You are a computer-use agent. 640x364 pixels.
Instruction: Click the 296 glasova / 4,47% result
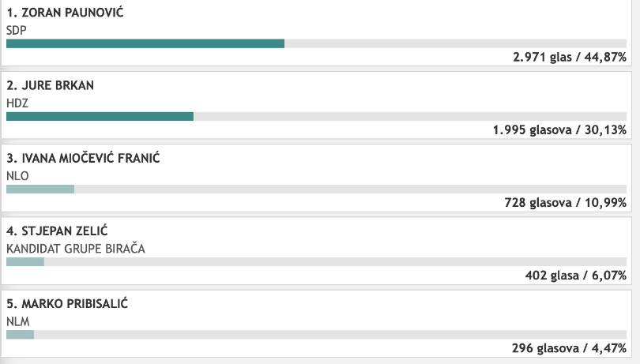(569, 348)
